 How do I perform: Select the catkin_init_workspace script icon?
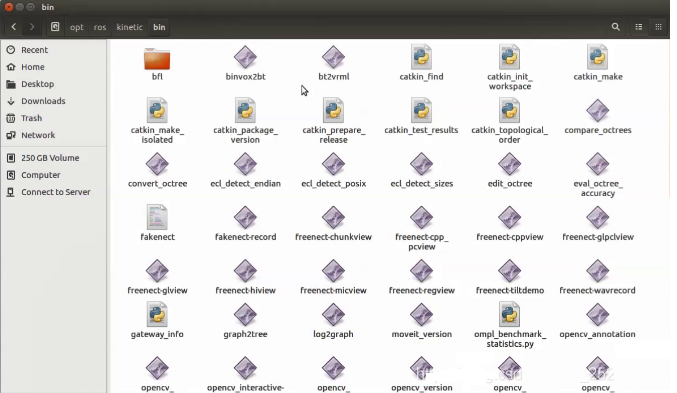click(x=509, y=57)
